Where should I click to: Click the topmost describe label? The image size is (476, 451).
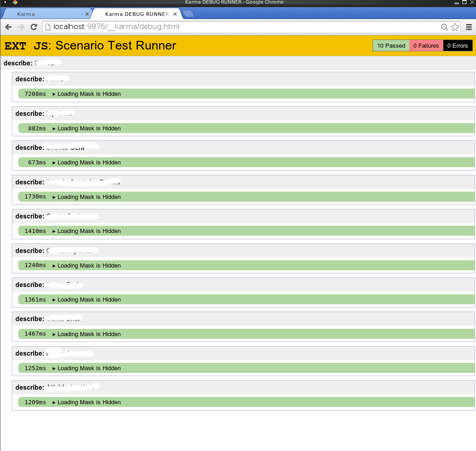(x=18, y=63)
